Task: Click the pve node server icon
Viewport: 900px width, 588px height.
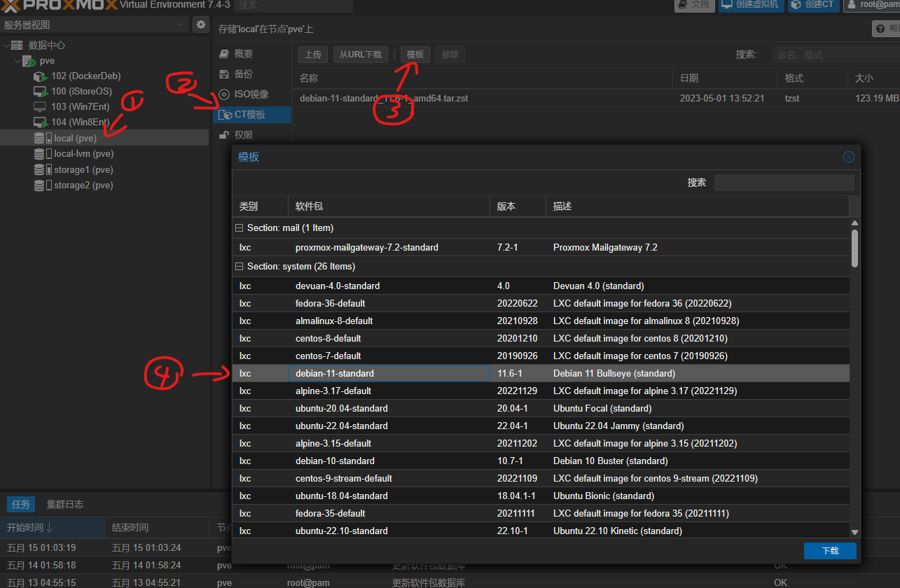Action: click(x=28, y=61)
